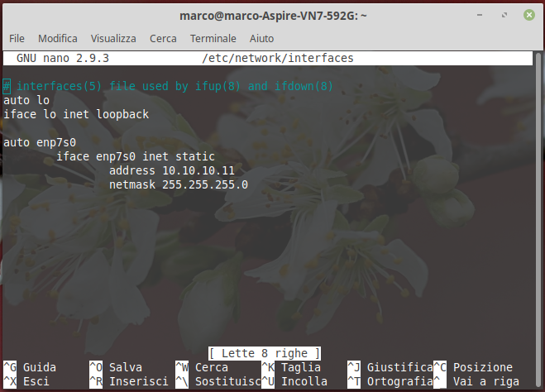Click the ^J Giustifica shortcut hint
The width and height of the screenshot is (545, 392).
(390, 367)
